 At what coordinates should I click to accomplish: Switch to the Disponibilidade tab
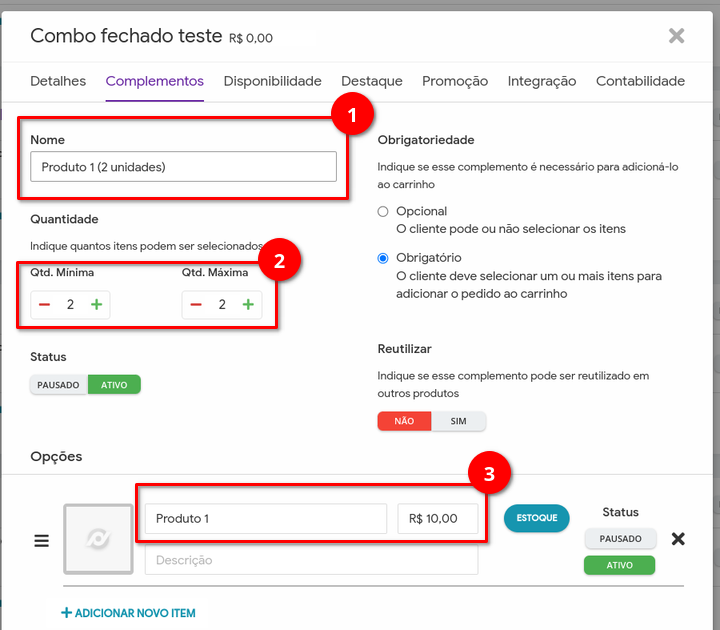tap(272, 81)
